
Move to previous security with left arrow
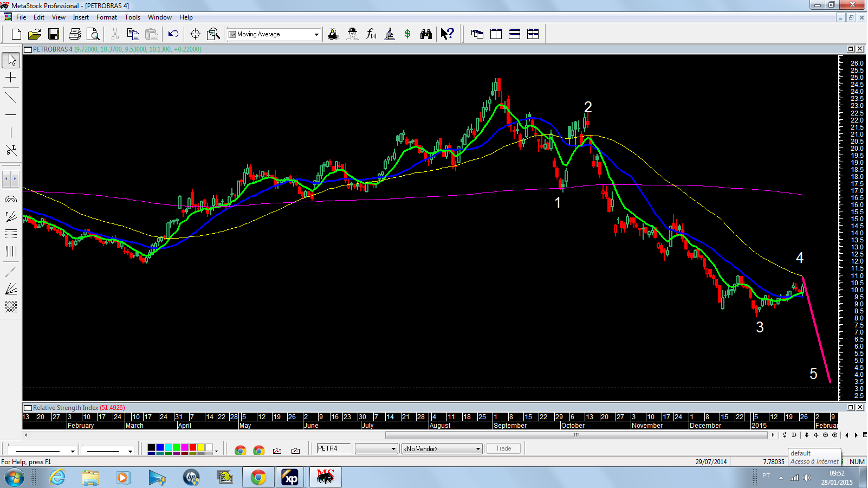(847, 435)
